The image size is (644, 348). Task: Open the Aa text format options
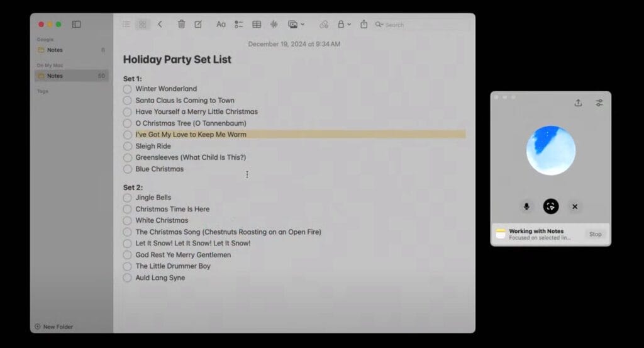221,25
